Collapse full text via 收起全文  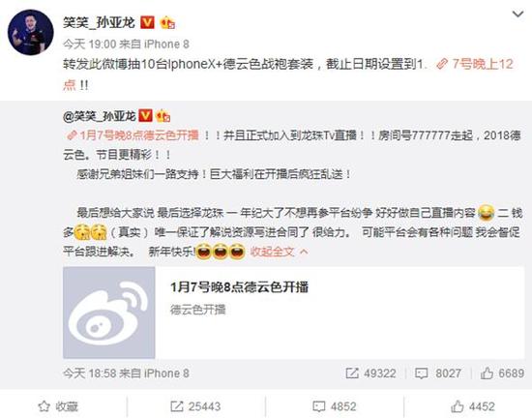point(279,252)
